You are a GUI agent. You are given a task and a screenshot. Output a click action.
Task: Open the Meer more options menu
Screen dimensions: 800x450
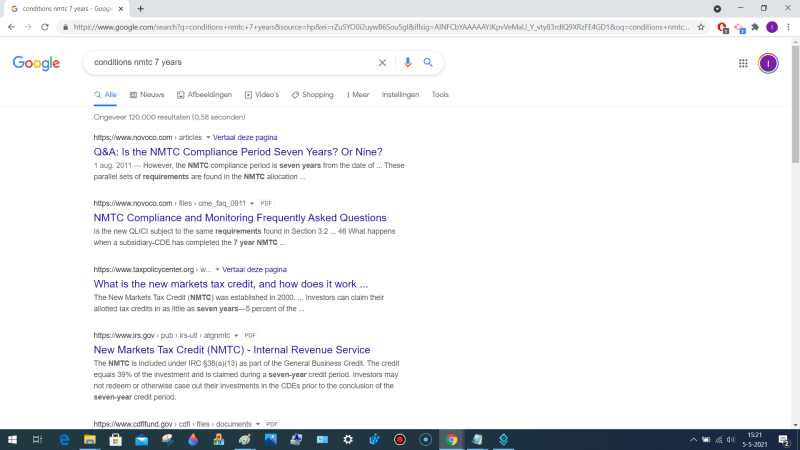pyautogui.click(x=358, y=95)
